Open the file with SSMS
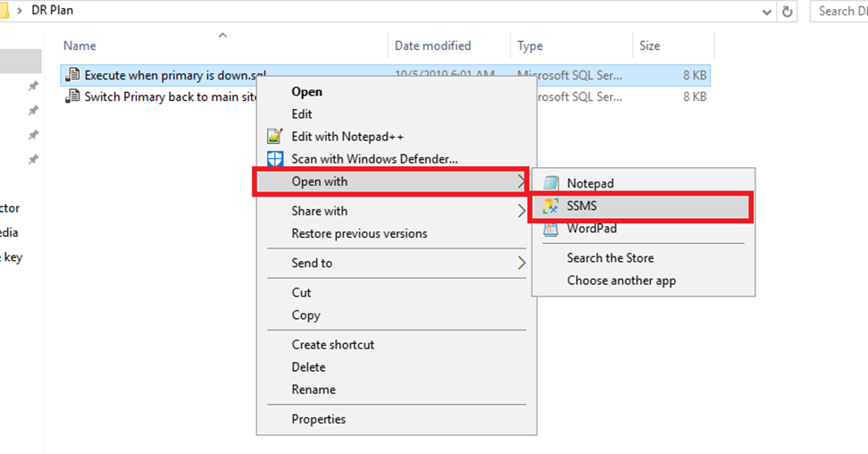This screenshot has height=454, width=868. (640, 206)
